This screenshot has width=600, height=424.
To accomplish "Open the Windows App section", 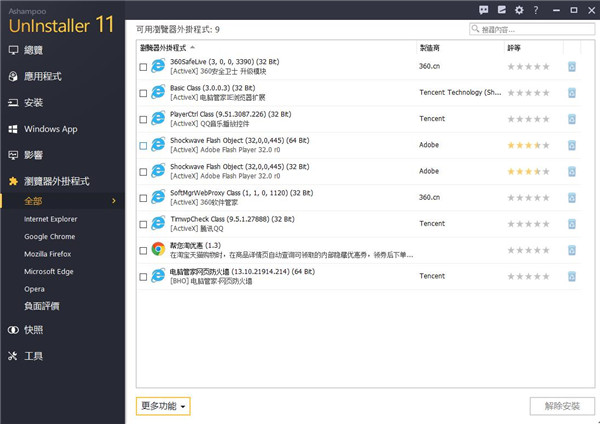I will click(50, 129).
